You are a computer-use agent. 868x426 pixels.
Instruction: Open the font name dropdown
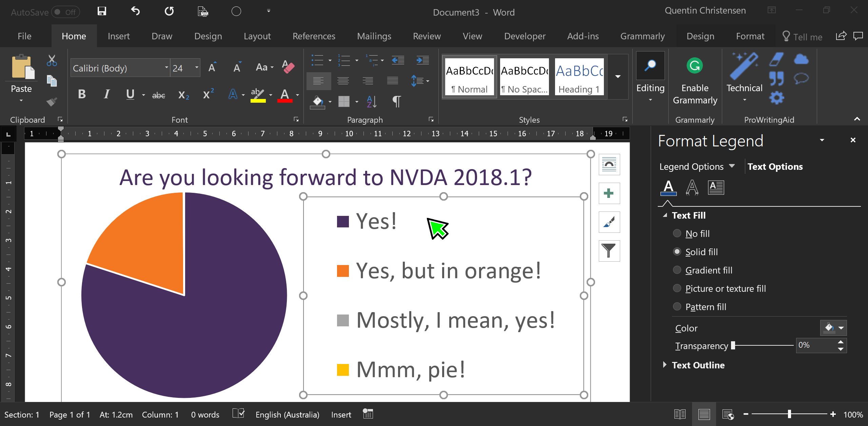166,67
